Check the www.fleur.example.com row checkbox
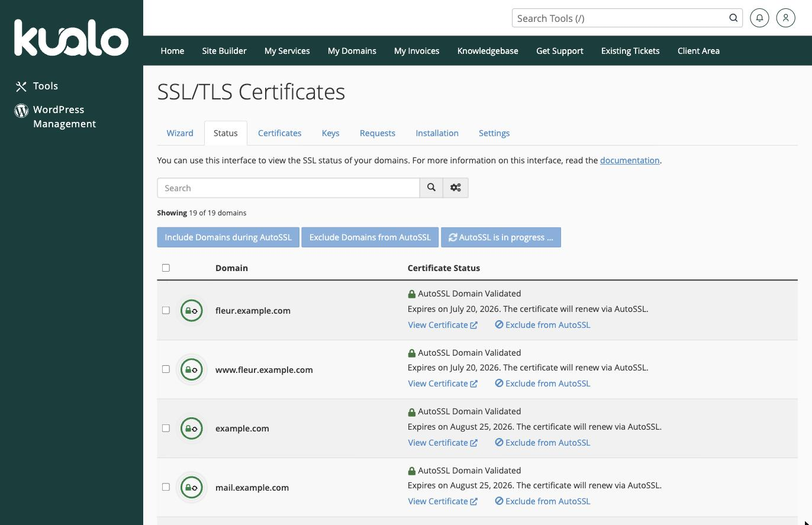Viewport: 812px width, 525px height. click(166, 369)
